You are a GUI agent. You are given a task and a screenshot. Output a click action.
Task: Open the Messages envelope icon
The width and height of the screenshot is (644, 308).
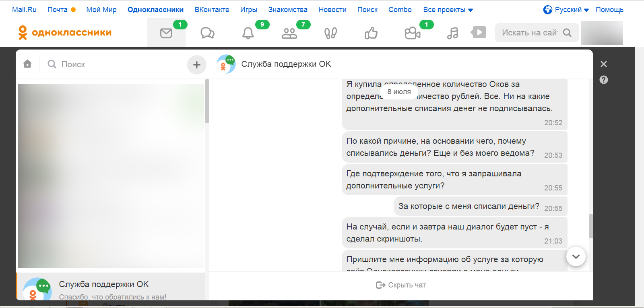(166, 33)
